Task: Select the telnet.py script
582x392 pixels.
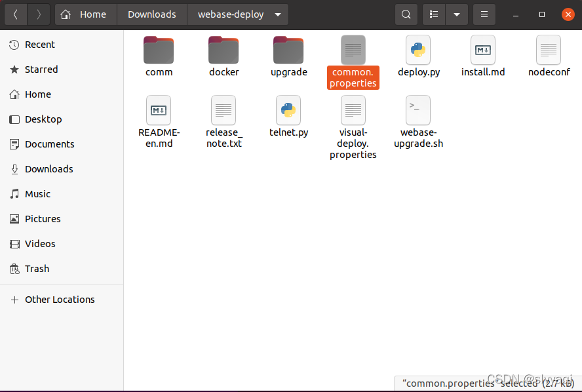Action: pos(288,116)
